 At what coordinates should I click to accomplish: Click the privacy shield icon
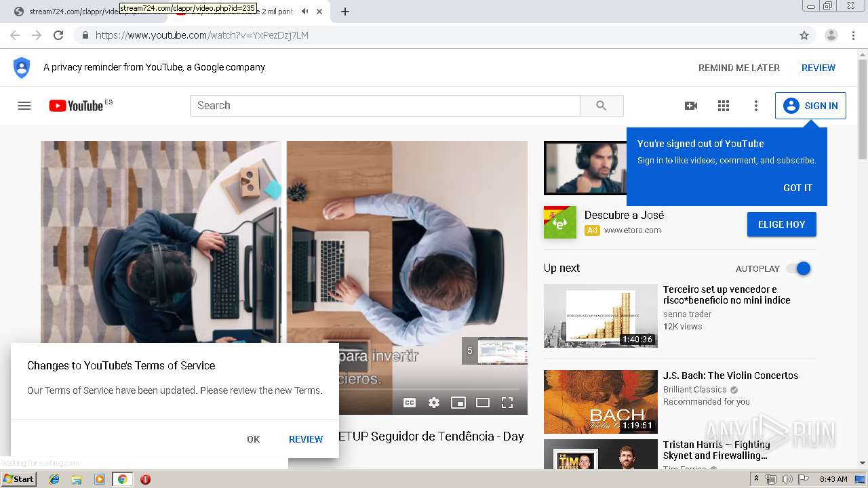[22, 67]
